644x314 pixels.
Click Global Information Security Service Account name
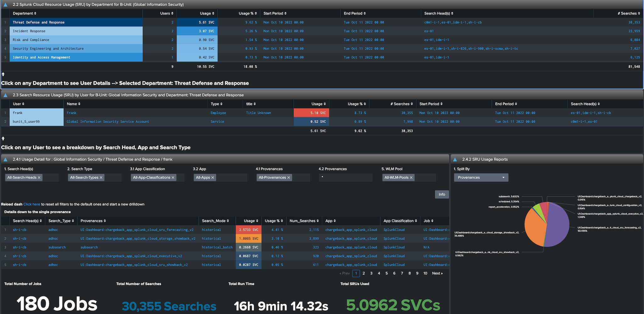click(108, 122)
